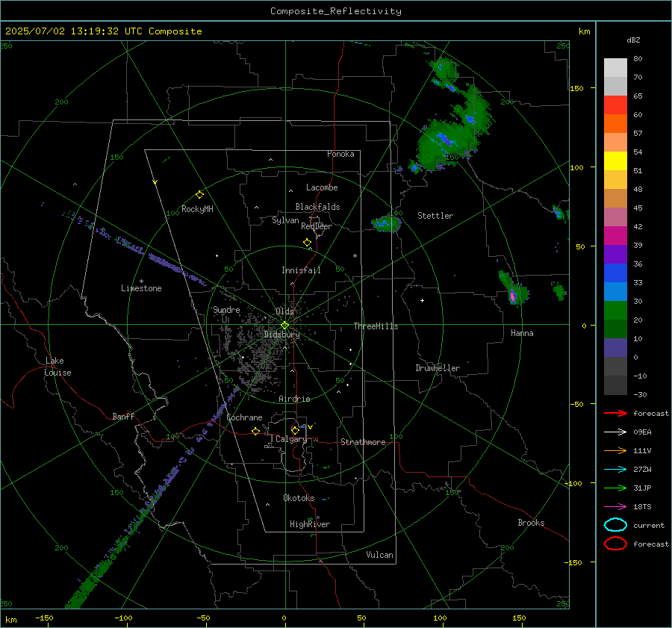
Task: Click the yellow diamond marker below RedDeer
Action: tap(307, 243)
